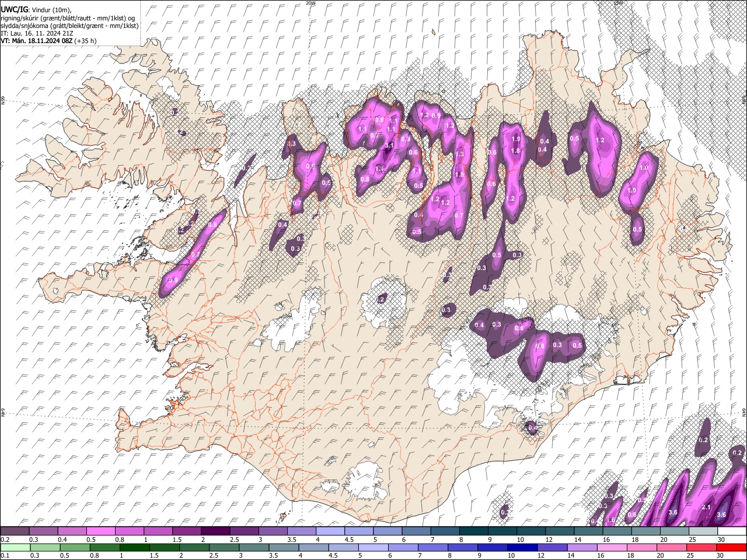Click the 'Vindur (10m)' header text

click(x=51, y=10)
